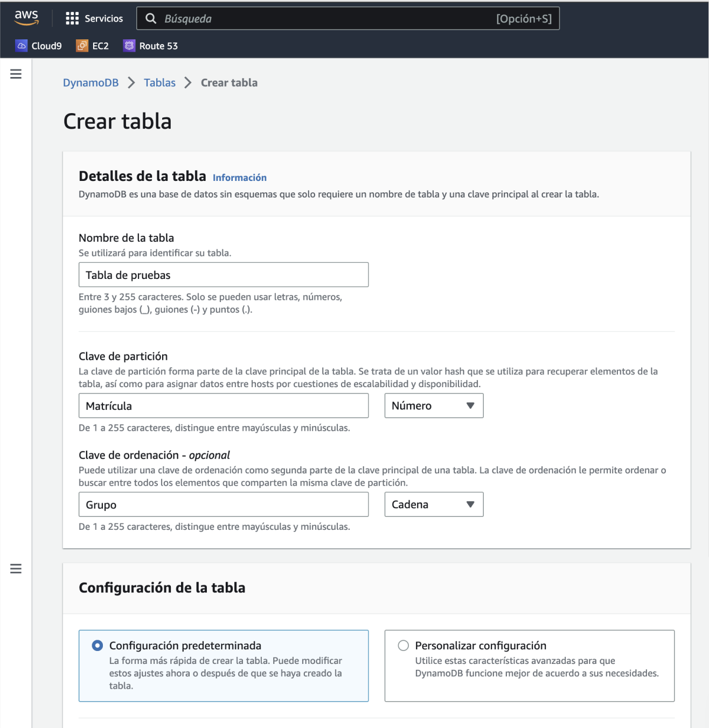Click the search magnifier icon
Image resolution: width=709 pixels, height=728 pixels.
[151, 18]
